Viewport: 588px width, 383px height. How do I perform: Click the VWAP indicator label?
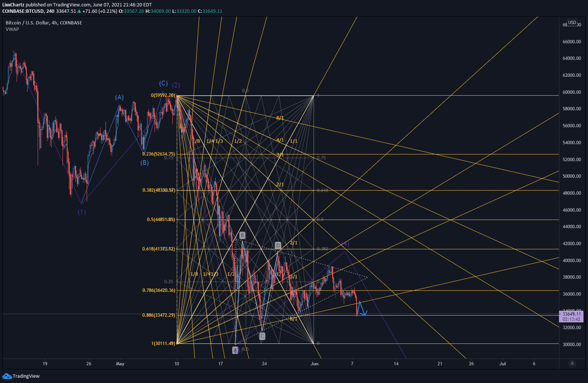tap(12, 29)
